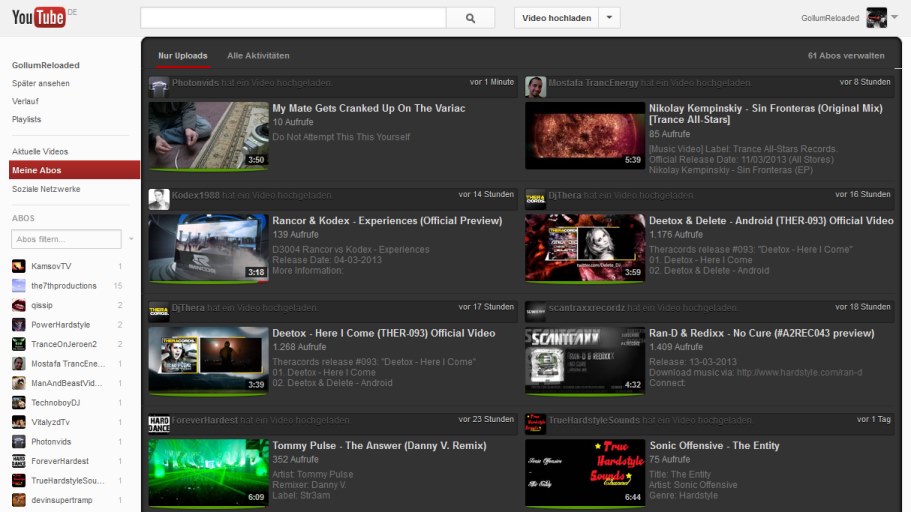Click GollumReloaded username in header

pos(830,18)
